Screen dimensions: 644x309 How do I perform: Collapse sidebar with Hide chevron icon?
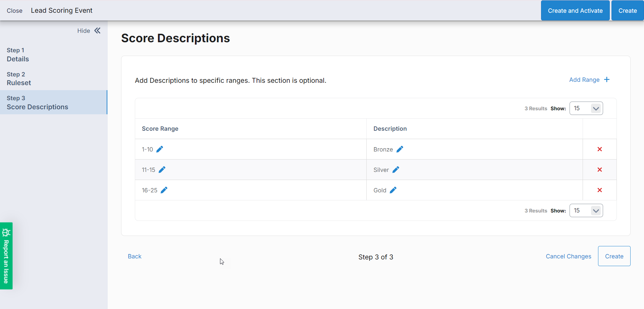point(97,31)
